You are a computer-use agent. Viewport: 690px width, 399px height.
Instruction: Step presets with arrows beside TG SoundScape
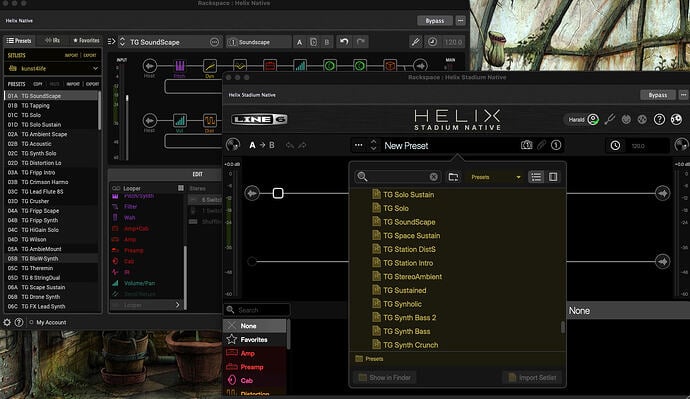[122, 42]
